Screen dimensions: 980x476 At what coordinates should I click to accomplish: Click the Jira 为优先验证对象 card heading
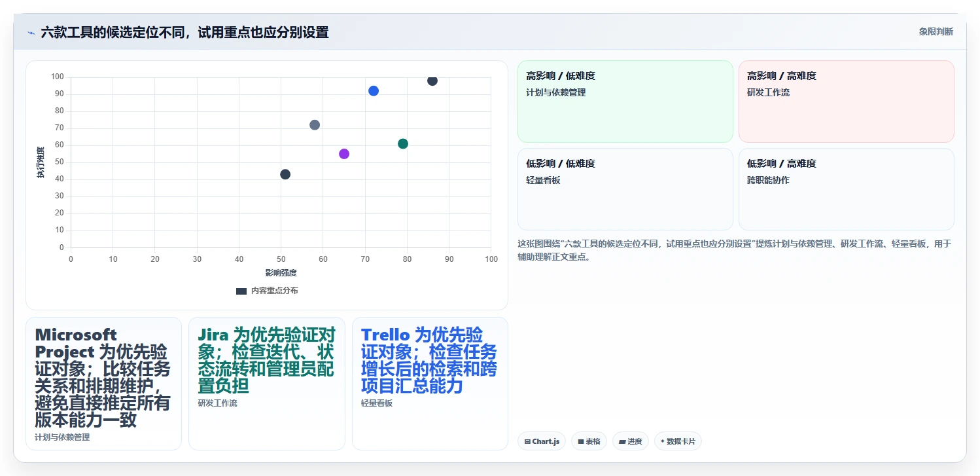click(x=266, y=361)
